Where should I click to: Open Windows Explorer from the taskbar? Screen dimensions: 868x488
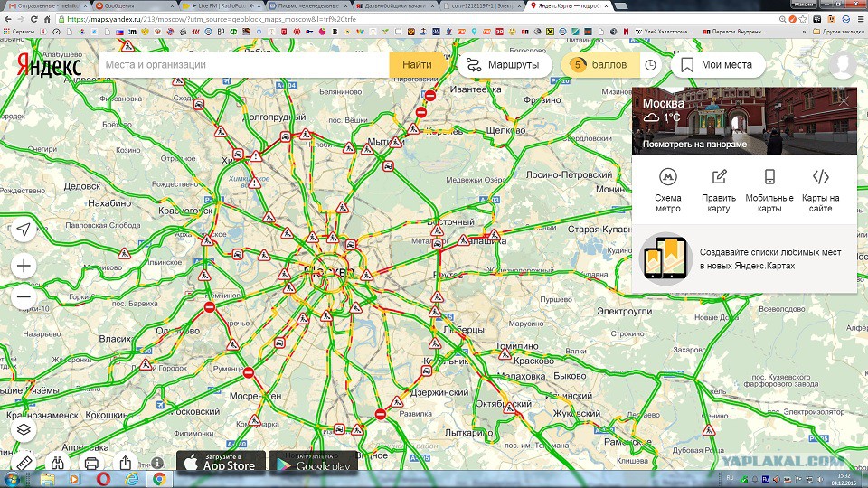(47, 479)
